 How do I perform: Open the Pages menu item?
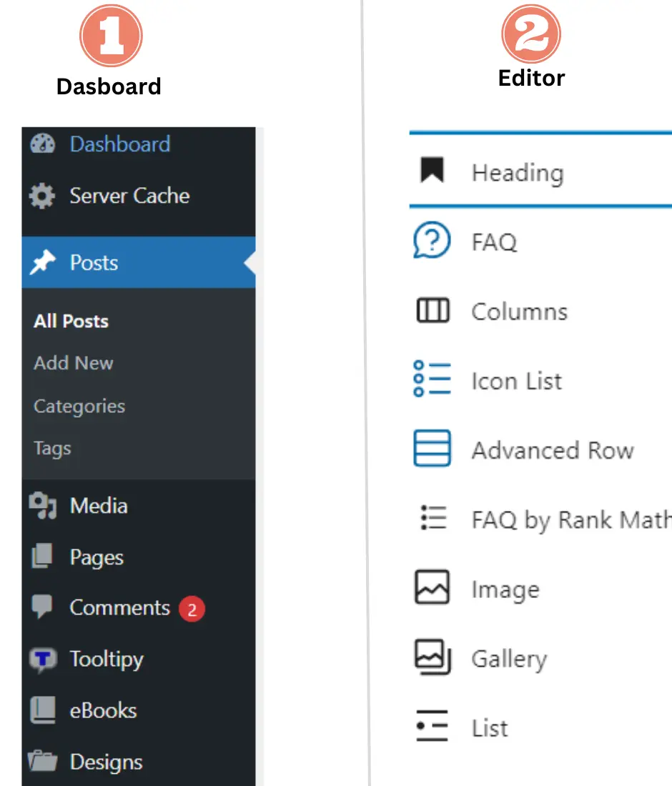[97, 557]
